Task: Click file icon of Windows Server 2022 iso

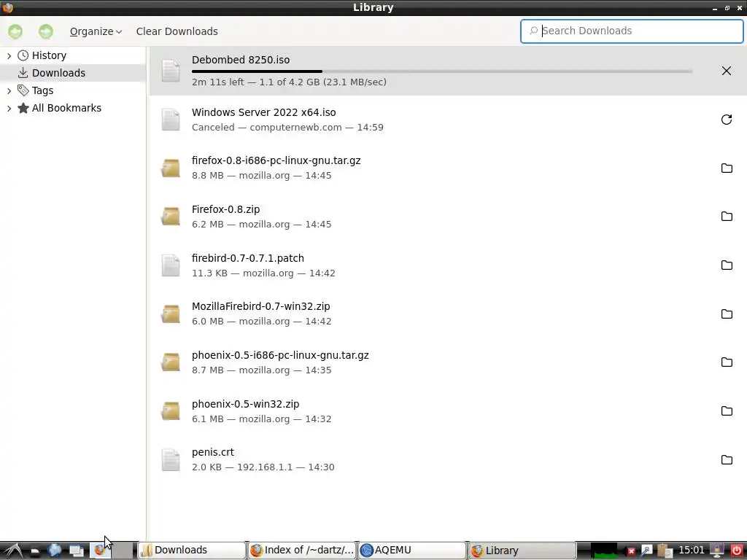Action: click(x=171, y=120)
